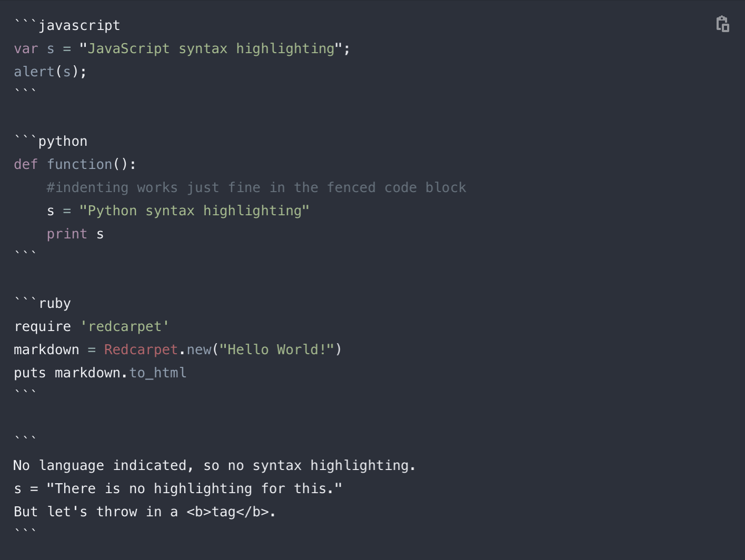Click the "Python syntax highlighting" string

(x=194, y=211)
